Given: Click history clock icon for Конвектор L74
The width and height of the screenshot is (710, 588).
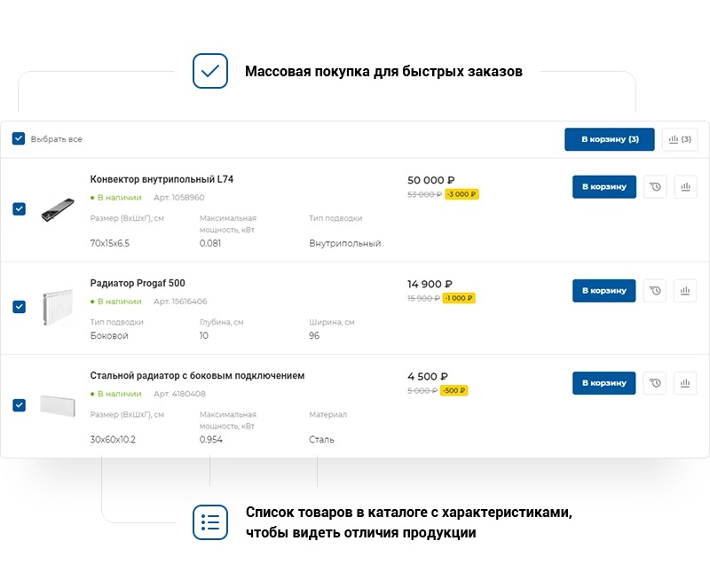Looking at the screenshot, I should 655,187.
